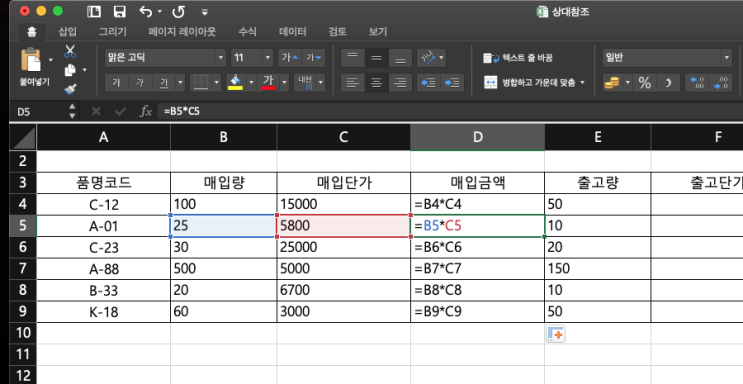Click the Paste clipboard icon
The image size is (743, 384).
pyautogui.click(x=31, y=60)
